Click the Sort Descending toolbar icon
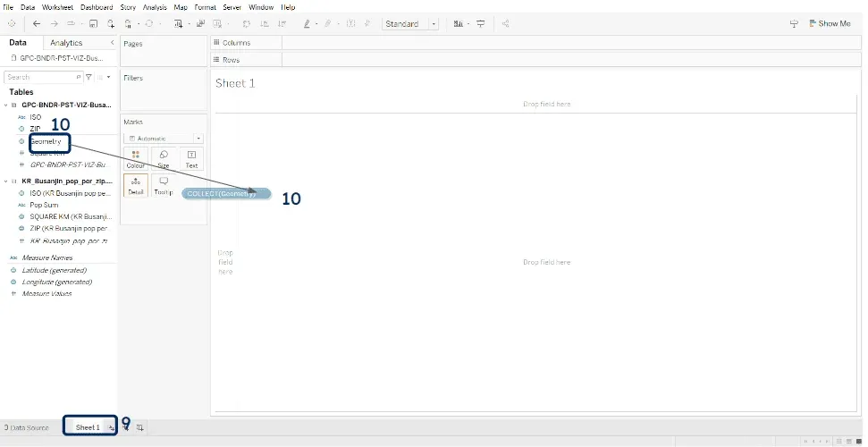The height and width of the screenshot is (447, 868). [x=282, y=24]
